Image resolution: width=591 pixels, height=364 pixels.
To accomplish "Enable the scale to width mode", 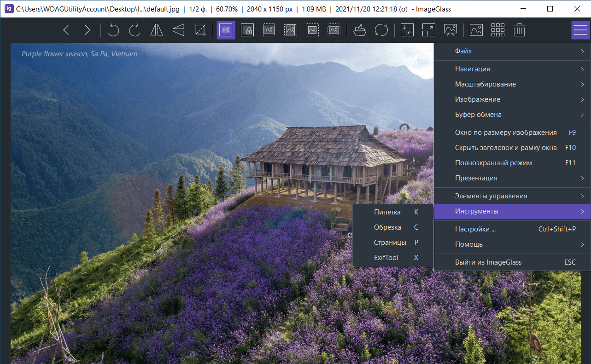I will click(269, 30).
